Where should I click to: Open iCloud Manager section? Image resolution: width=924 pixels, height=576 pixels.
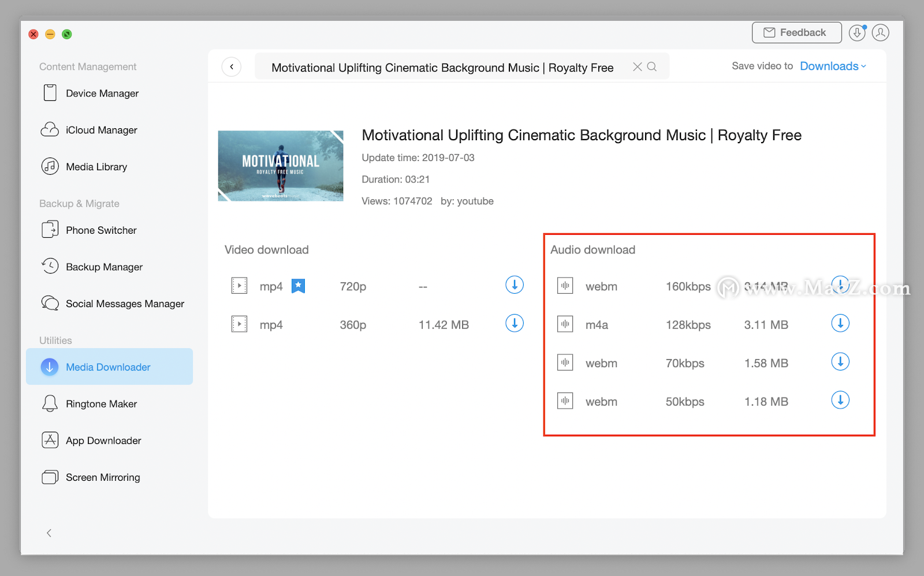click(x=102, y=130)
